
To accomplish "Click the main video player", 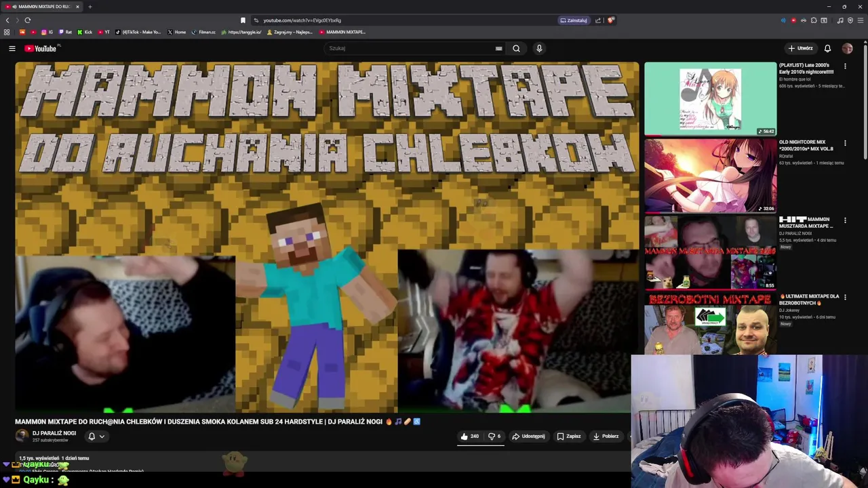I will point(327,237).
